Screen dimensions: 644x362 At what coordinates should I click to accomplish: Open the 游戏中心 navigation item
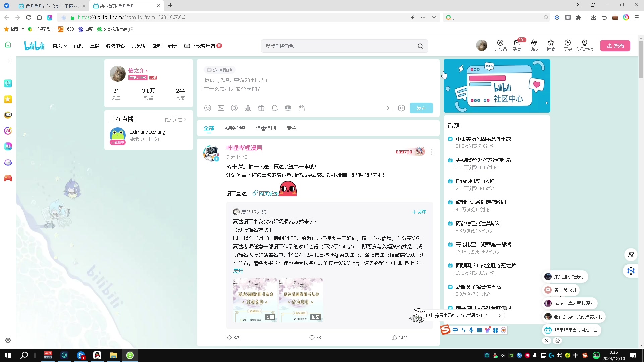(x=115, y=46)
